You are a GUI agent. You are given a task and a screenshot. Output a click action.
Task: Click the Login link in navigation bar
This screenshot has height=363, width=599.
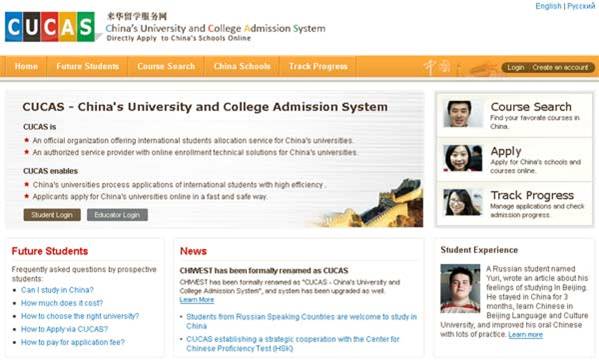tap(515, 68)
